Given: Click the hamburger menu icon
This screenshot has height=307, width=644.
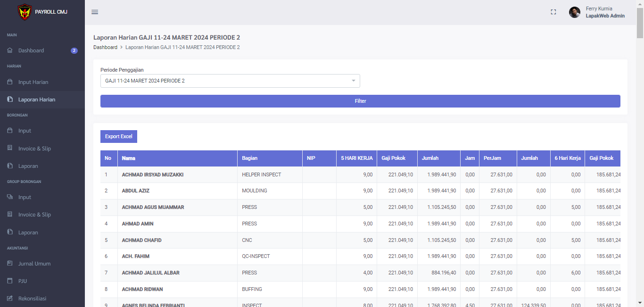Looking at the screenshot, I should point(95,12).
